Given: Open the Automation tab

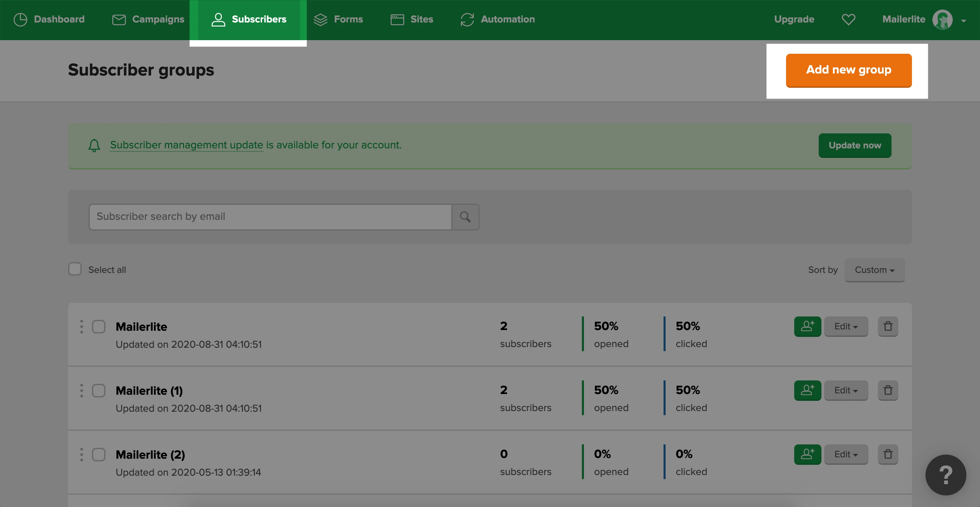Looking at the screenshot, I should point(497,19).
